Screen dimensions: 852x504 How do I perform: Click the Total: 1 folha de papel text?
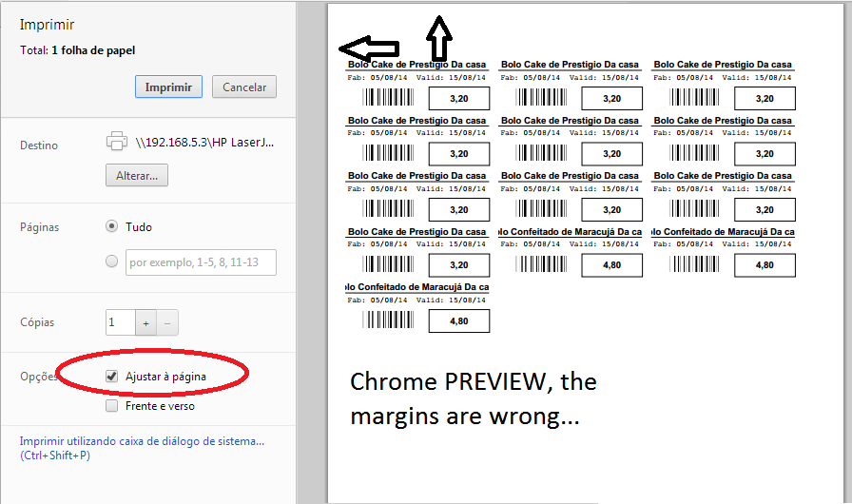coord(78,50)
